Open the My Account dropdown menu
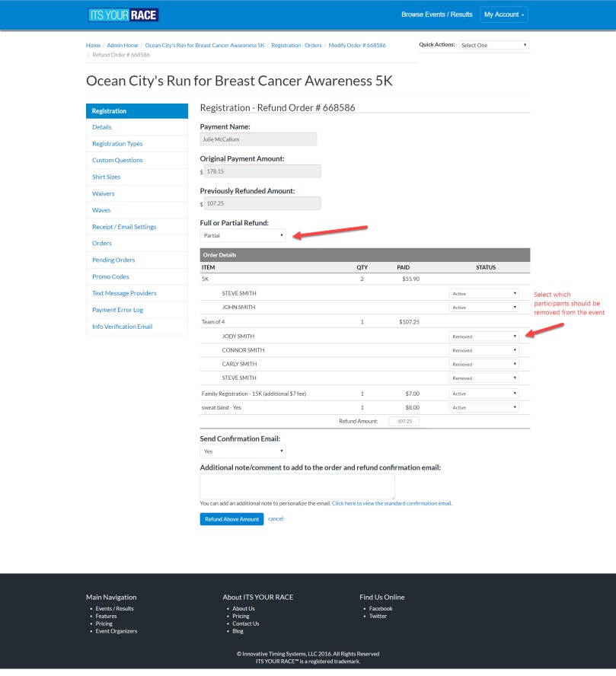This screenshot has height=676, width=616. coord(503,14)
